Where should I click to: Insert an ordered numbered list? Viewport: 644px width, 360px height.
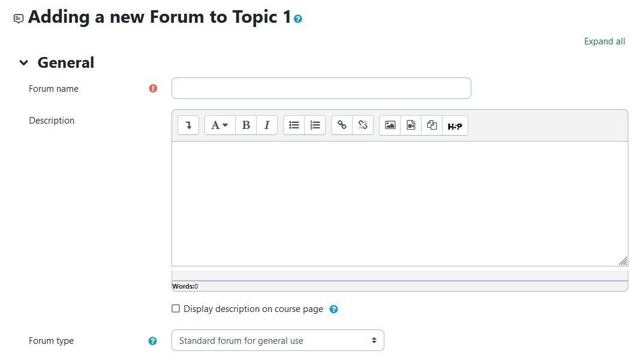(315, 125)
